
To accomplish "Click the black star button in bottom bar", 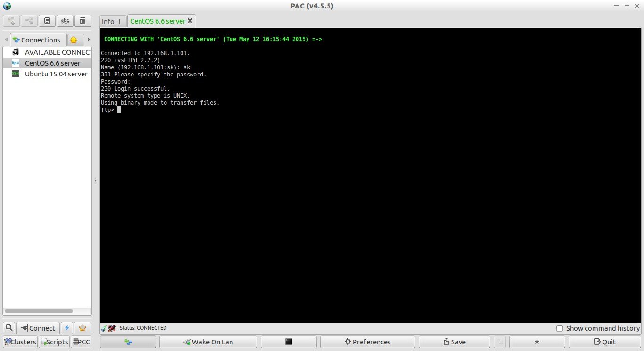I will 537,342.
